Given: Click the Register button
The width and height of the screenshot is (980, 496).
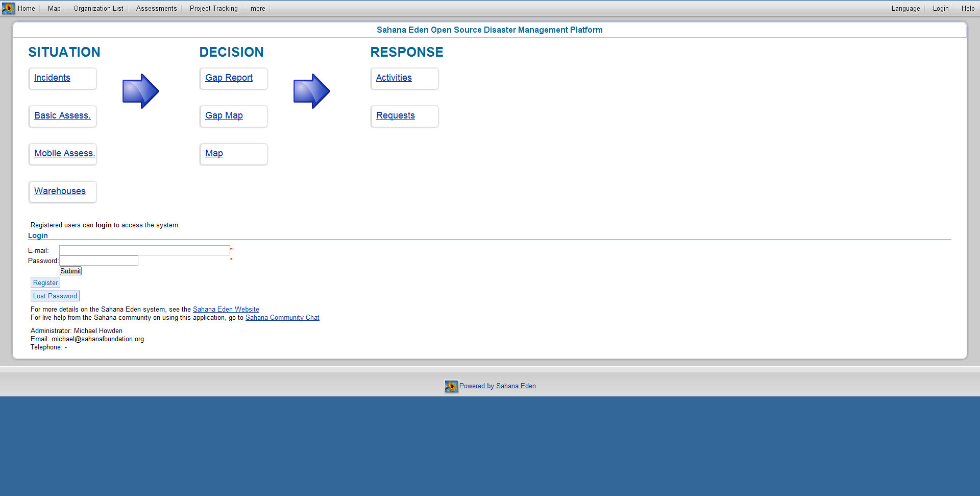Looking at the screenshot, I should pyautogui.click(x=45, y=282).
